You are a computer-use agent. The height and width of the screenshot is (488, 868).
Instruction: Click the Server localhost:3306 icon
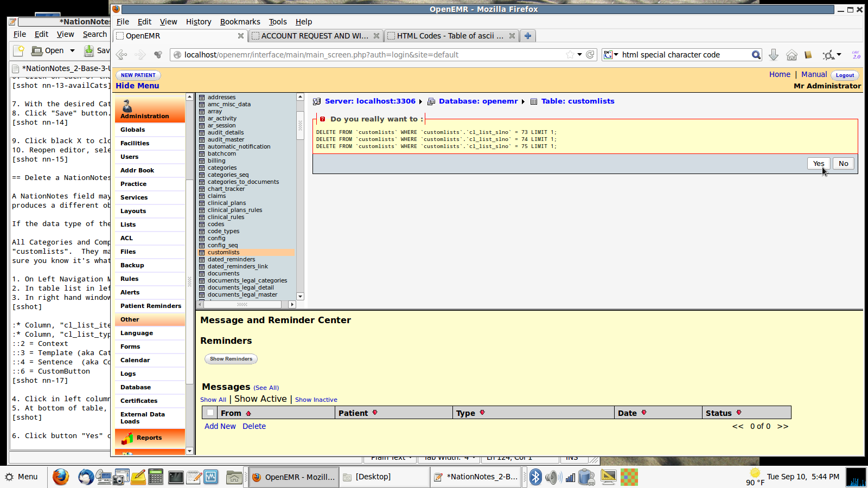coord(317,101)
